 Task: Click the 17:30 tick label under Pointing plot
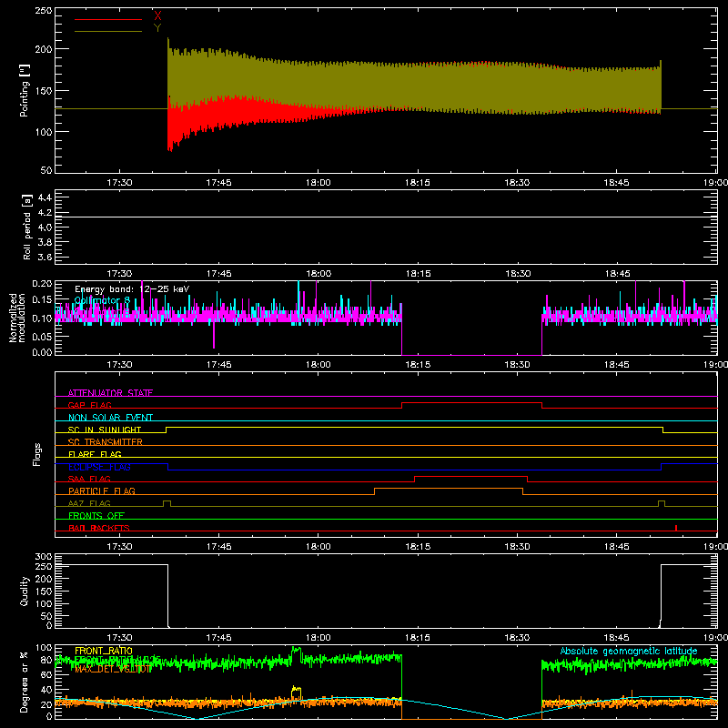tap(119, 183)
